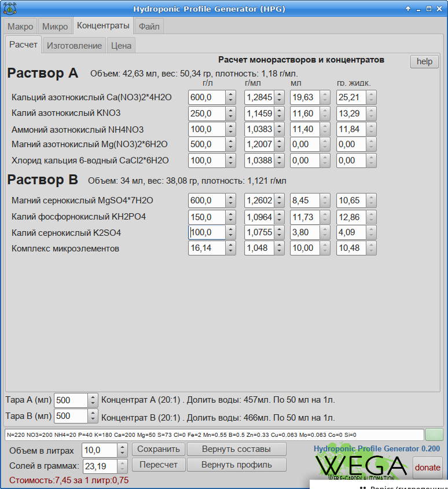This screenshot has width=448, height=489.
Task: Open the Файл tab
Action: click(149, 26)
